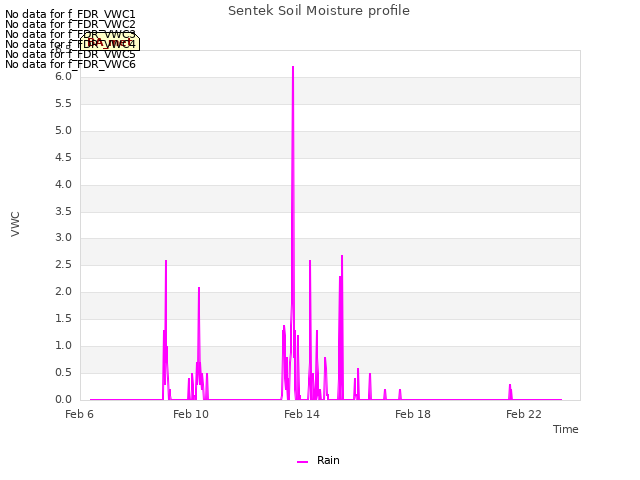Click the 6.0 y-axis tick label
Viewport: 640px width, 480px height.
pos(63,77)
